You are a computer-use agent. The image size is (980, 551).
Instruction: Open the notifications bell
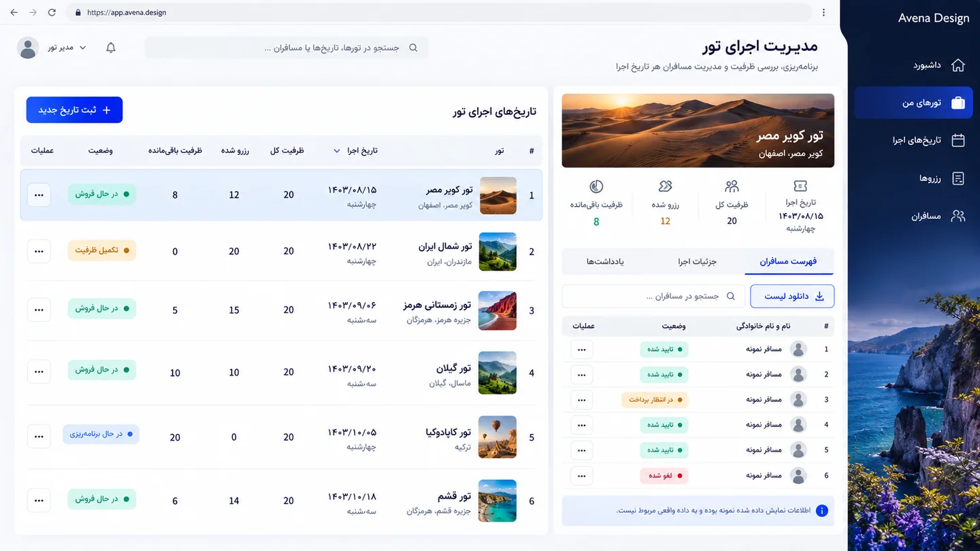[111, 48]
